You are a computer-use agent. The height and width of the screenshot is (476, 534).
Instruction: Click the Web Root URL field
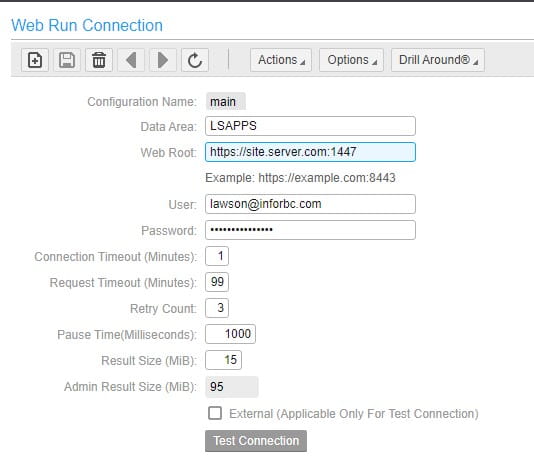pyautogui.click(x=310, y=152)
